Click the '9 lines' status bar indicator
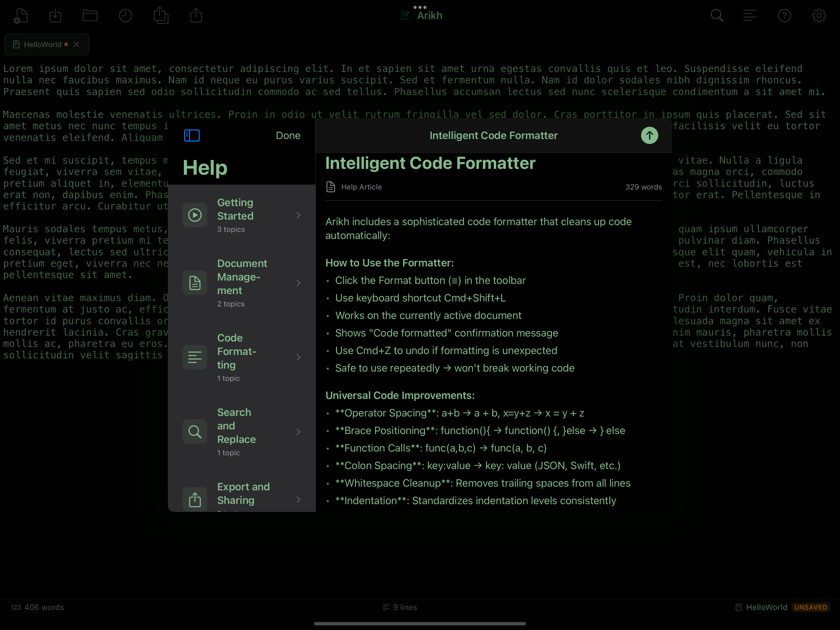The image size is (840, 630). (400, 607)
